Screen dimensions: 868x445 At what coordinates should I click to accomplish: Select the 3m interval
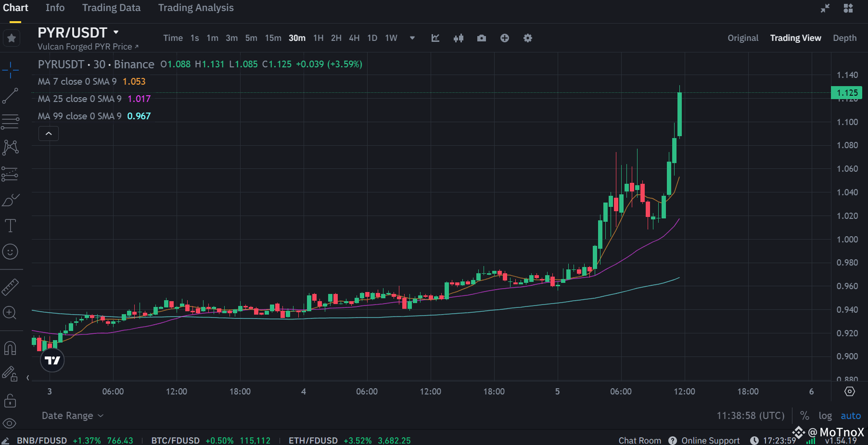[x=231, y=38]
